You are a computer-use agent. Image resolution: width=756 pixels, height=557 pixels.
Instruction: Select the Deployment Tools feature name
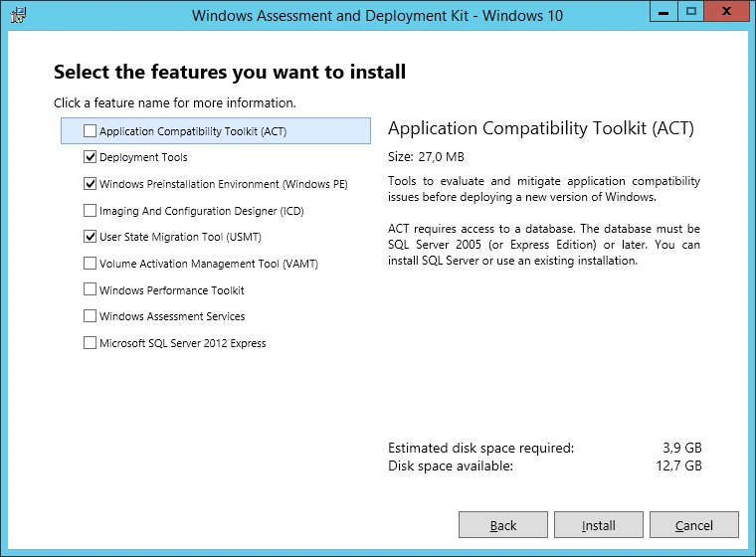click(143, 157)
